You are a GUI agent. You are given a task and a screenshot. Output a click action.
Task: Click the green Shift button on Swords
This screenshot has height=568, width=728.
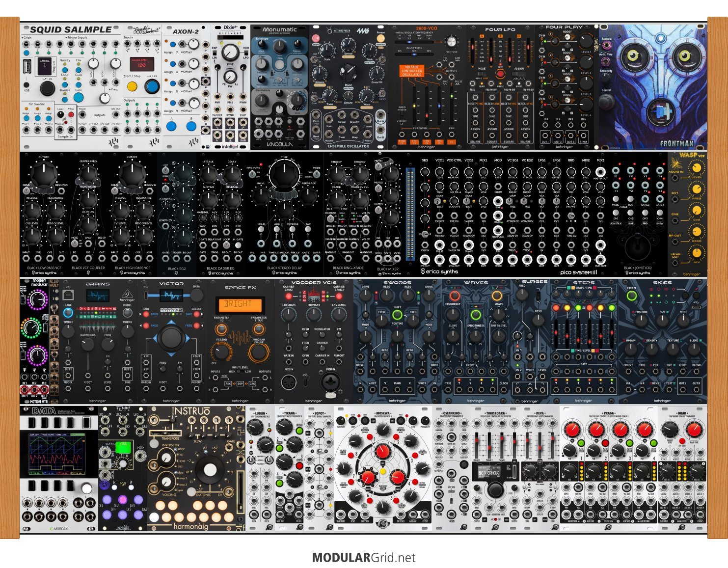point(397,315)
